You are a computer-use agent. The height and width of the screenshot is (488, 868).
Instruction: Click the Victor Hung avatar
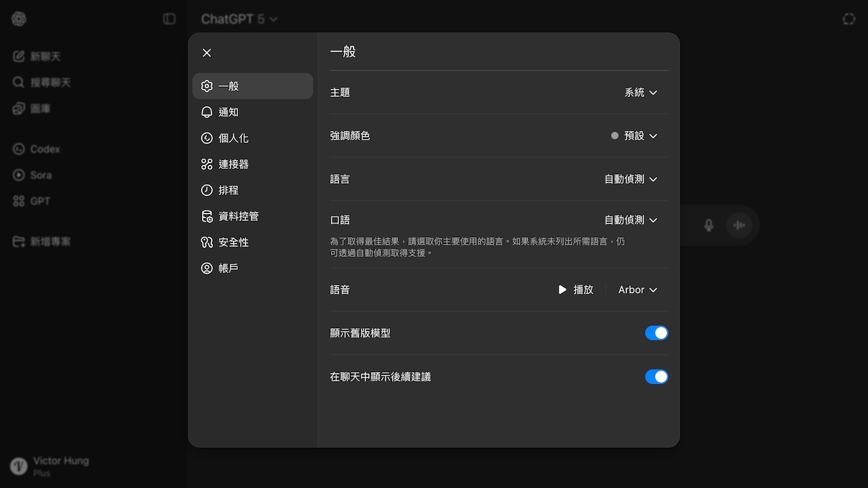tap(19, 466)
